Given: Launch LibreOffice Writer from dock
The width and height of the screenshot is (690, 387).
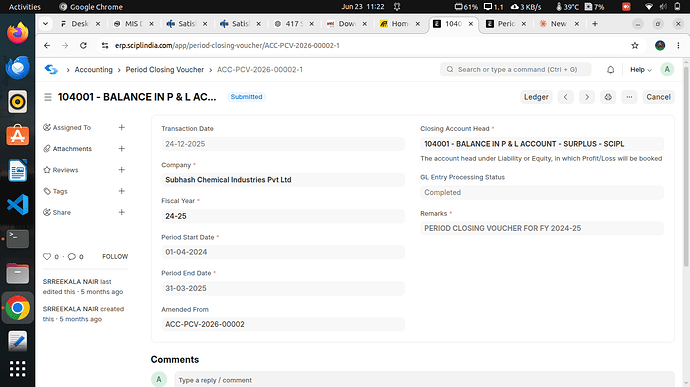Looking at the screenshot, I should coord(18,170).
